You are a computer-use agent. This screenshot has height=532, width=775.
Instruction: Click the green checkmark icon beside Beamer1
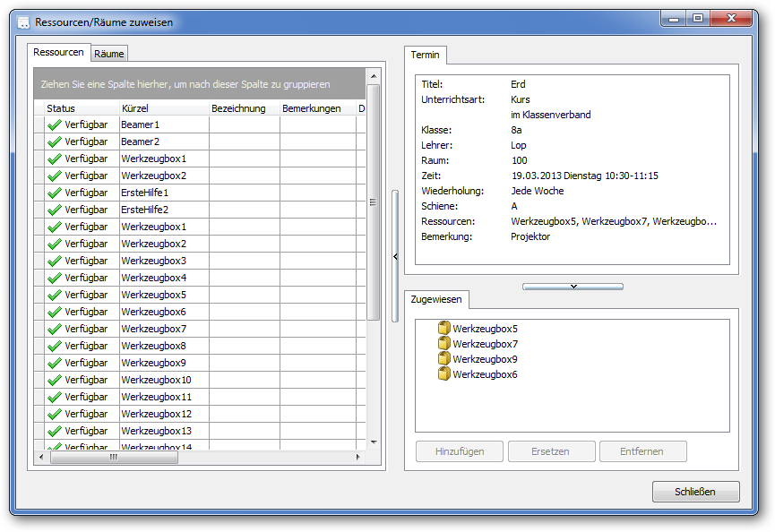point(55,124)
